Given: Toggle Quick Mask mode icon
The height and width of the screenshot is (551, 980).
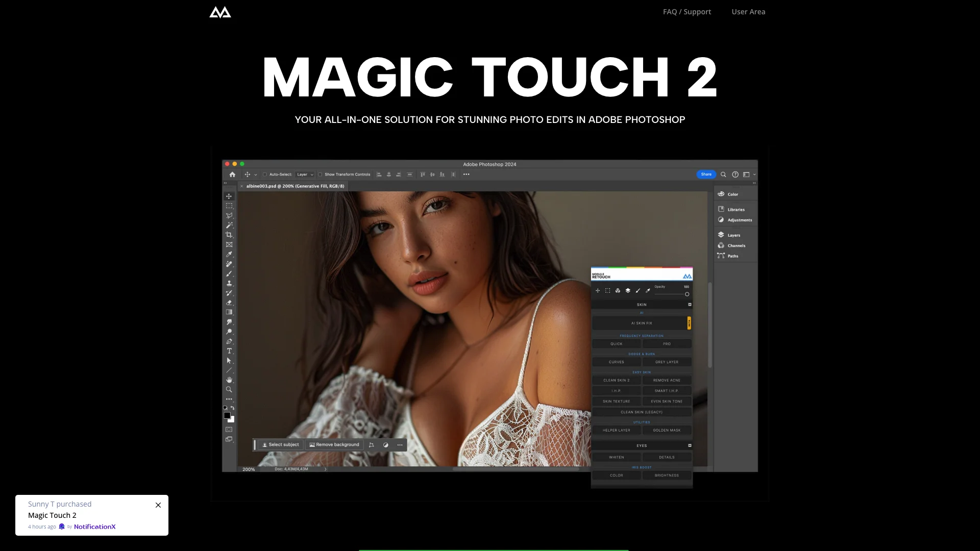Looking at the screenshot, I should (229, 430).
